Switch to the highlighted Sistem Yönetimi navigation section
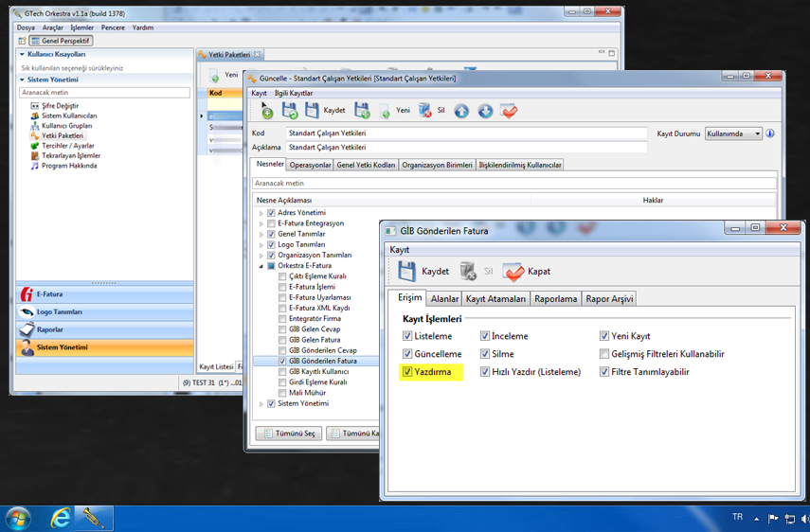Screen dimensions: 810x532 click(x=104, y=347)
